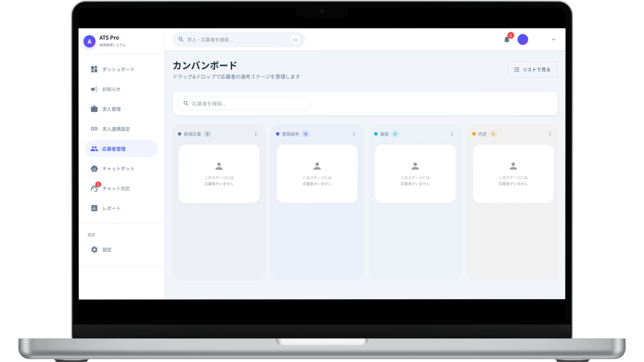Click empty placeholder card in 内定 column
The height and width of the screenshot is (362, 644).
click(513, 174)
